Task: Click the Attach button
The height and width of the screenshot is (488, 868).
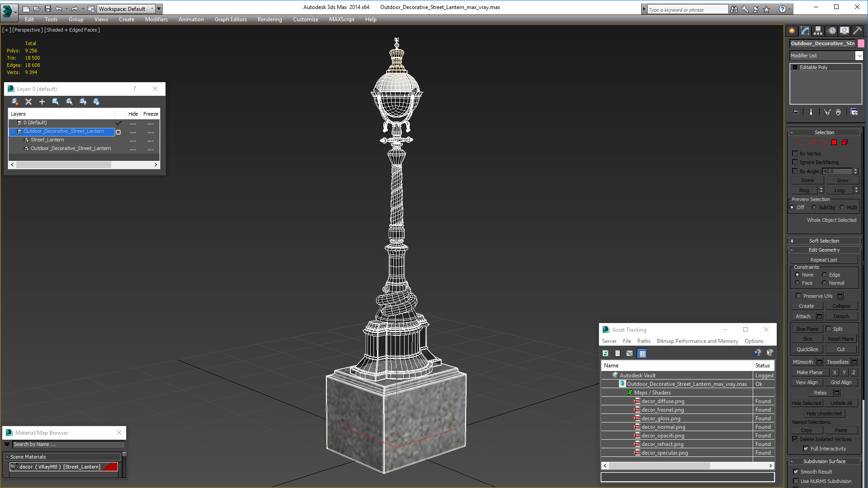Action: coord(803,316)
